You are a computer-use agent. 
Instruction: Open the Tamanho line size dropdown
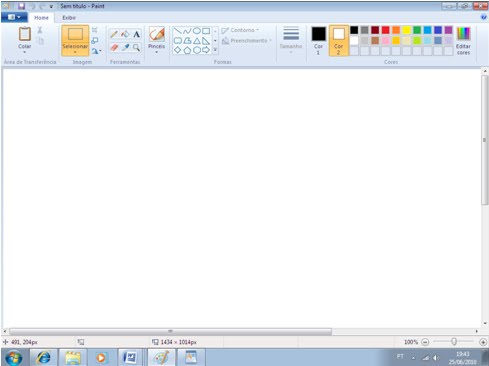[x=291, y=40]
